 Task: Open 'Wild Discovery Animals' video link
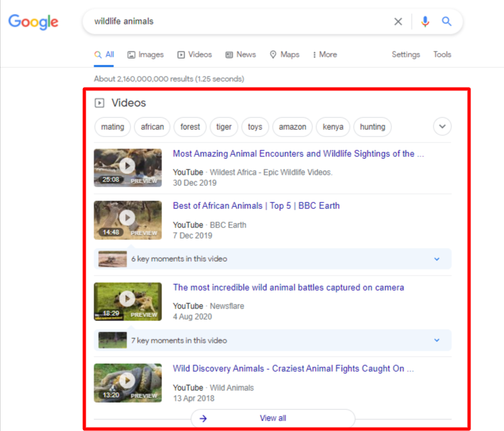tap(293, 368)
